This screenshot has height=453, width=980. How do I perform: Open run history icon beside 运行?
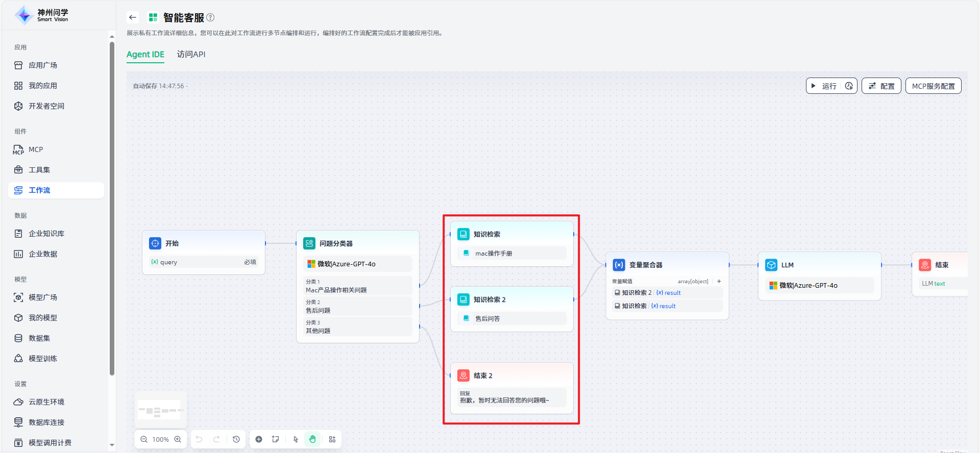(x=849, y=86)
